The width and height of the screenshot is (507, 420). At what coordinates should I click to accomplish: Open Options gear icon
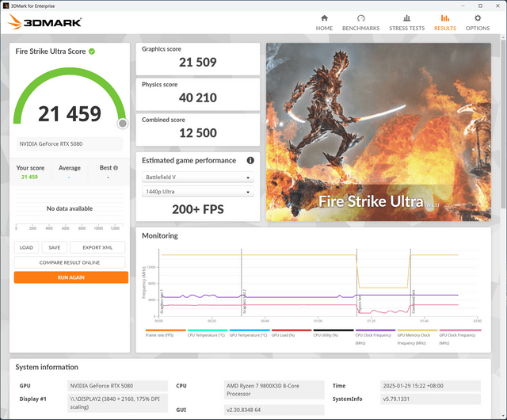pos(478,18)
